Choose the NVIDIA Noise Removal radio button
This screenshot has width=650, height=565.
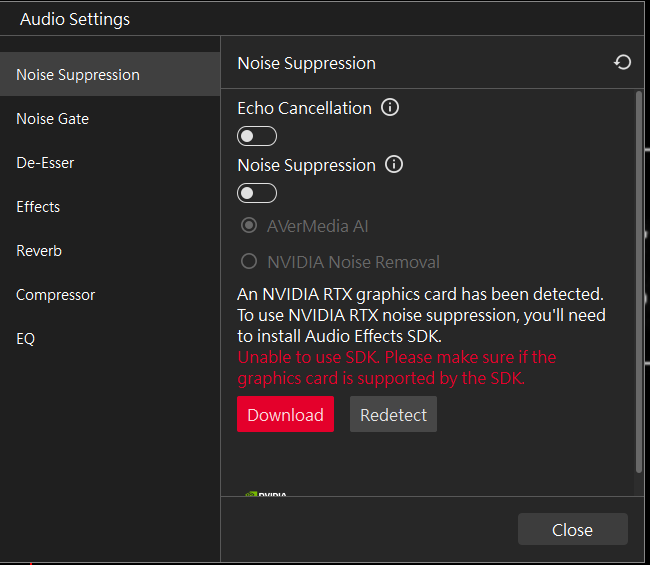pos(249,262)
